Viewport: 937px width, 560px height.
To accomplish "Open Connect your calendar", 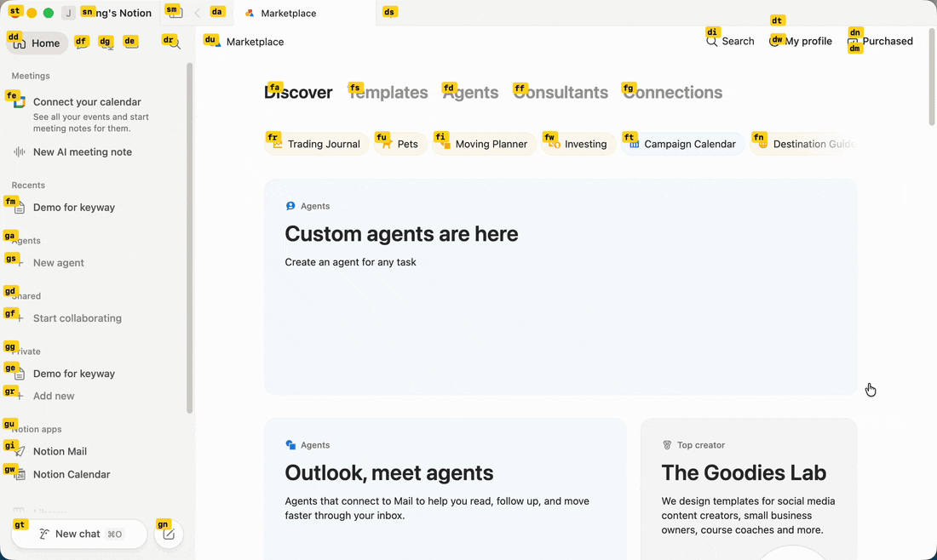I will click(95, 113).
